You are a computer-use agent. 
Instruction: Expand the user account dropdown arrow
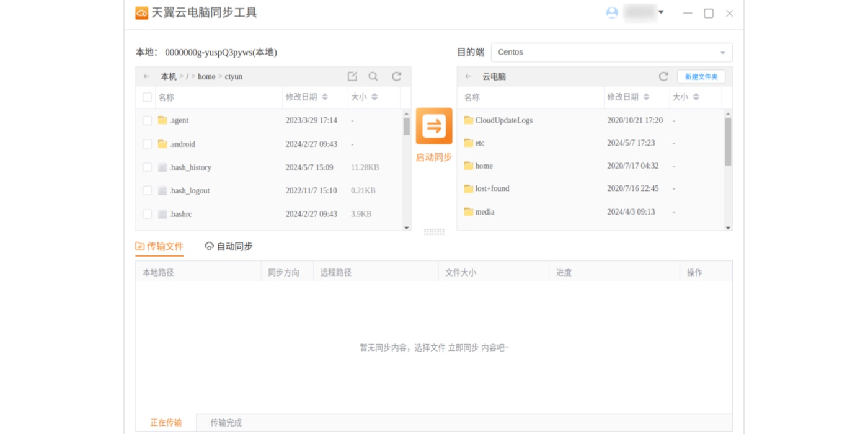[x=661, y=12]
